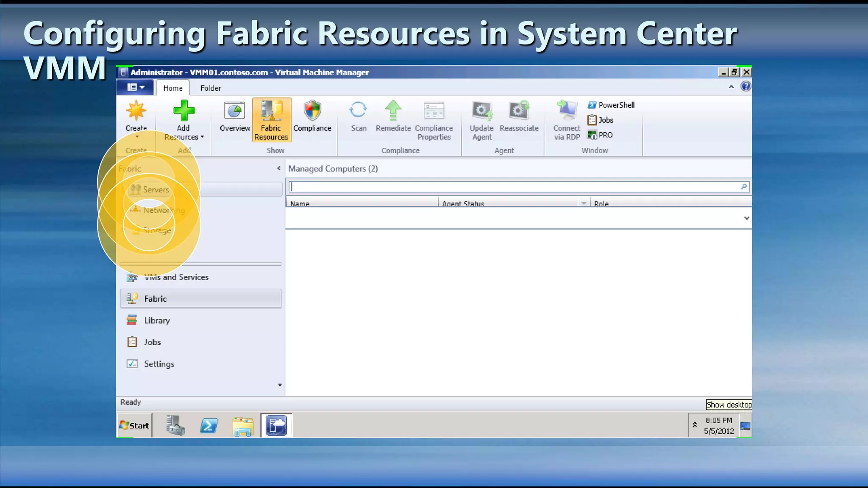Image resolution: width=868 pixels, height=488 pixels.
Task: Click the search magnifier icon
Action: [x=744, y=186]
